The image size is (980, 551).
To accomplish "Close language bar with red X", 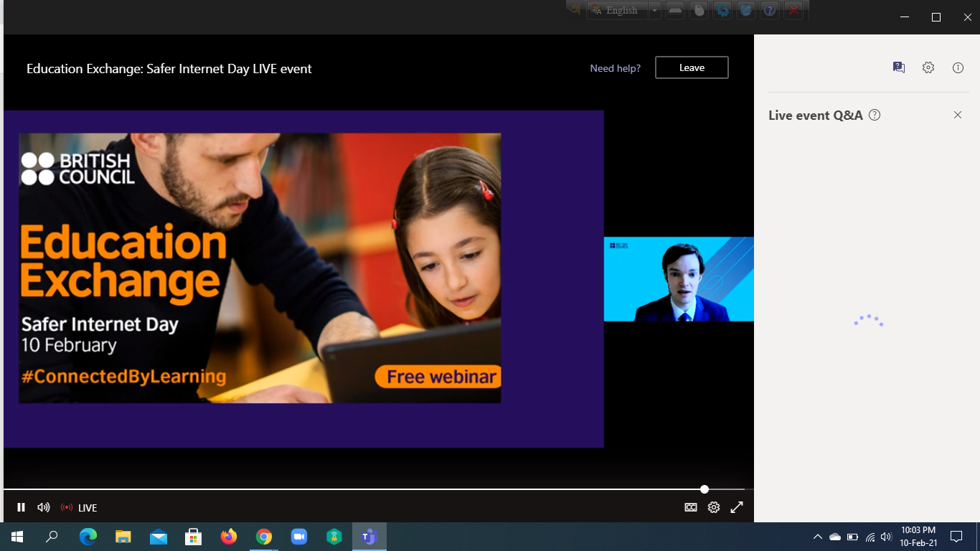I will [x=793, y=10].
